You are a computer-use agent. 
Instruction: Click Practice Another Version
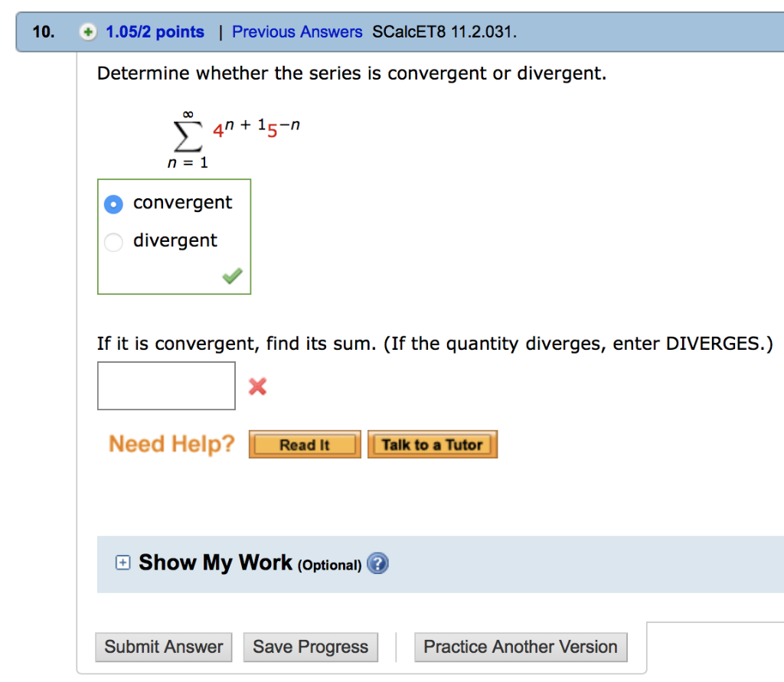521,647
